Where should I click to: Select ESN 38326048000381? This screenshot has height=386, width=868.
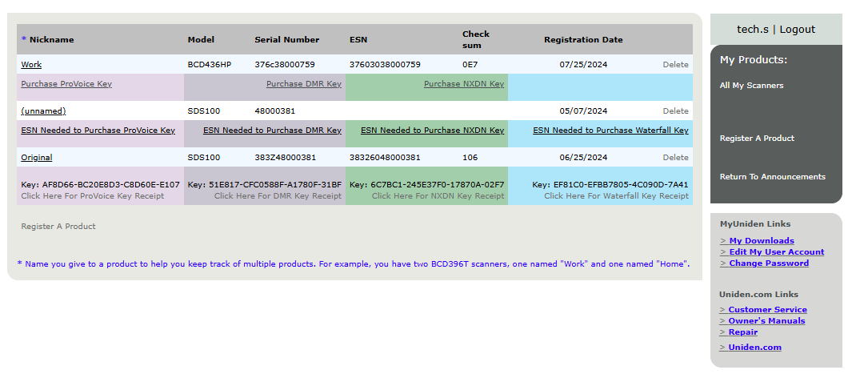point(385,157)
